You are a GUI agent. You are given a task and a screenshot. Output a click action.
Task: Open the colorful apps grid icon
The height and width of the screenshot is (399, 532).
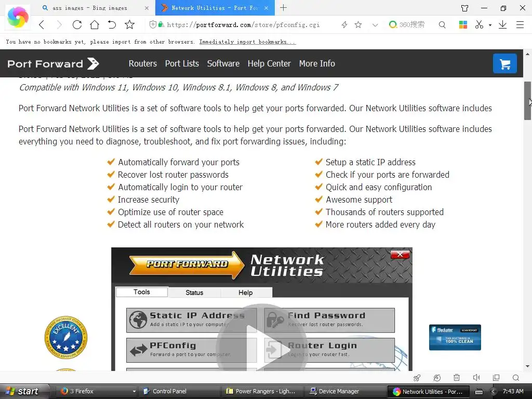click(x=463, y=25)
